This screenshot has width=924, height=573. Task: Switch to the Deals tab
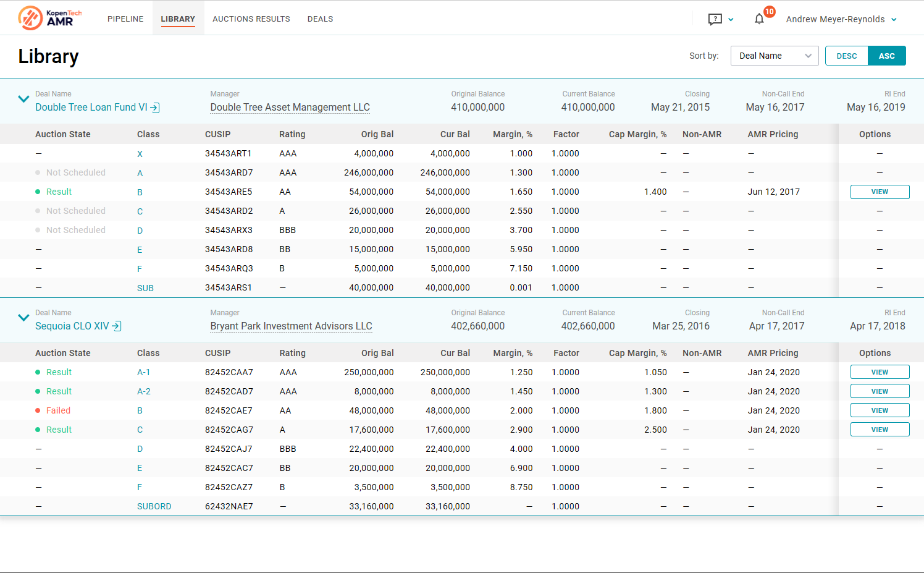320,19
